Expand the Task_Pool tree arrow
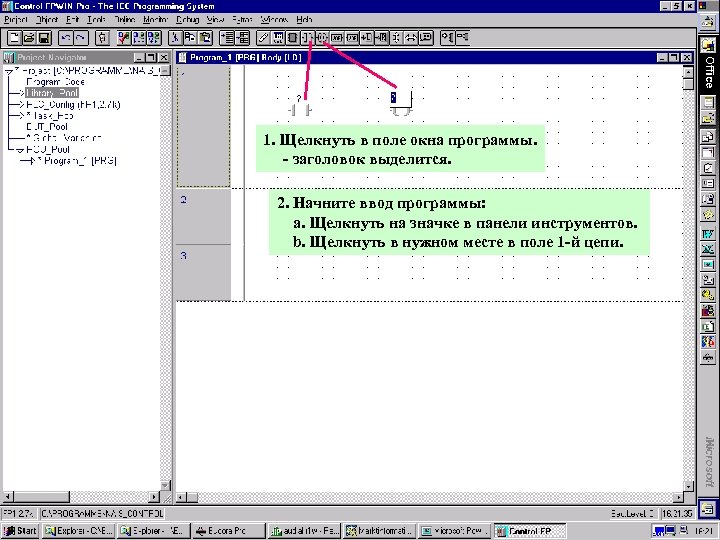Viewport: 720px width, 540px height. point(21,116)
